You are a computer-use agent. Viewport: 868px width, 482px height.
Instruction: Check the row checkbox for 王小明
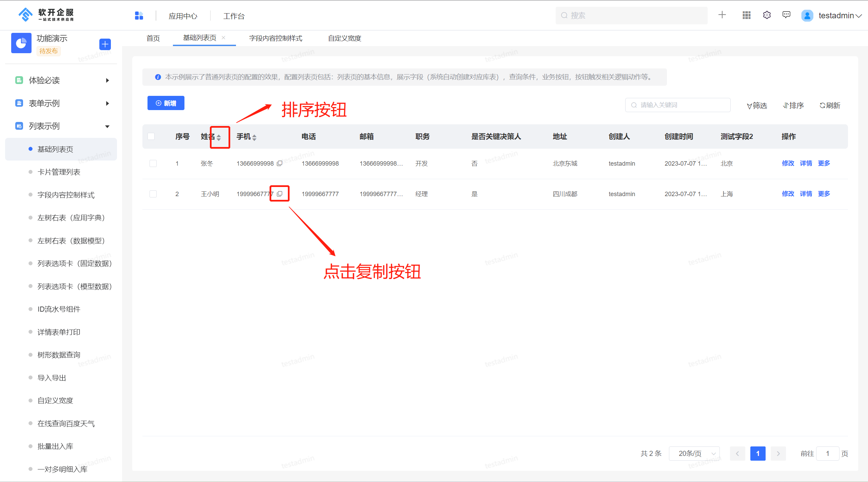[153, 194]
